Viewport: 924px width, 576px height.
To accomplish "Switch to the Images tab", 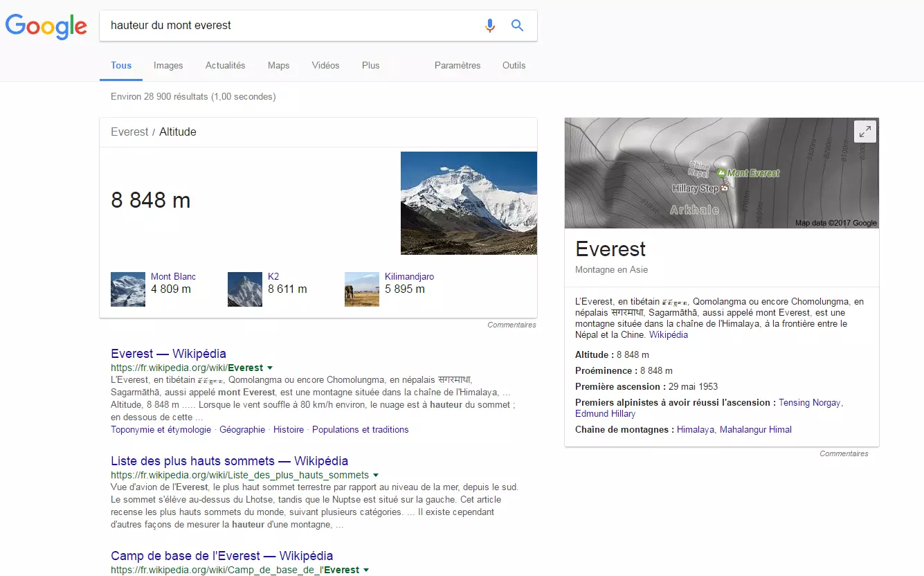I will tap(168, 65).
